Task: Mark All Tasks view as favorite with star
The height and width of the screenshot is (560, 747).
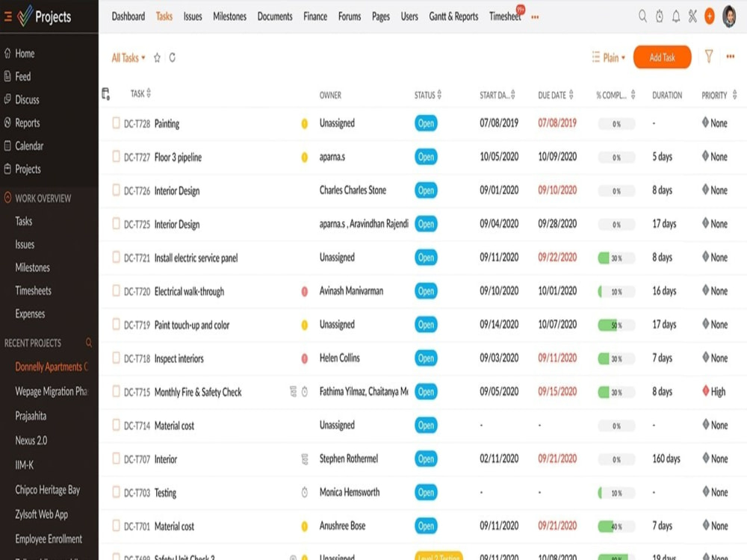Action: [x=157, y=57]
